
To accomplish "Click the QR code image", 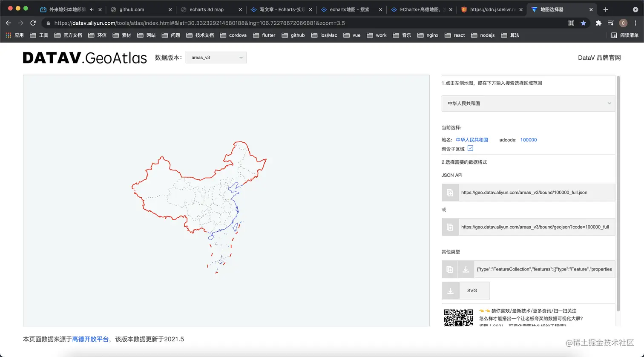I will coord(458,317).
